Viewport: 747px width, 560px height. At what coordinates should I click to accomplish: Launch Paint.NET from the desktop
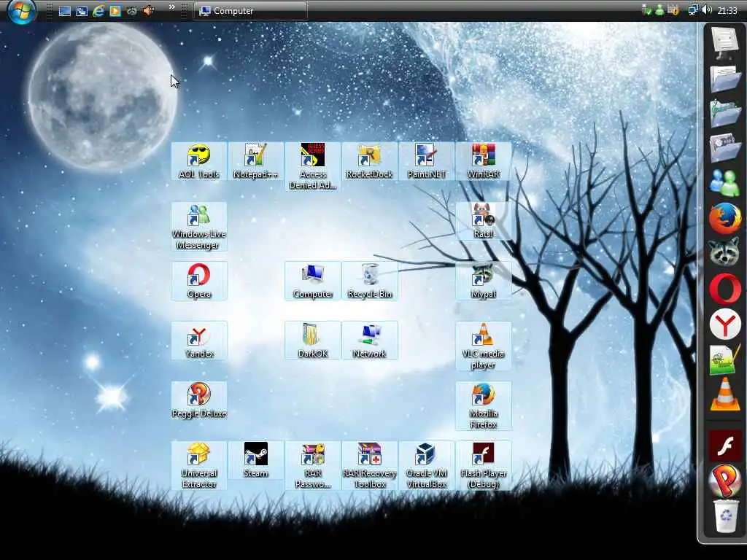(426, 161)
